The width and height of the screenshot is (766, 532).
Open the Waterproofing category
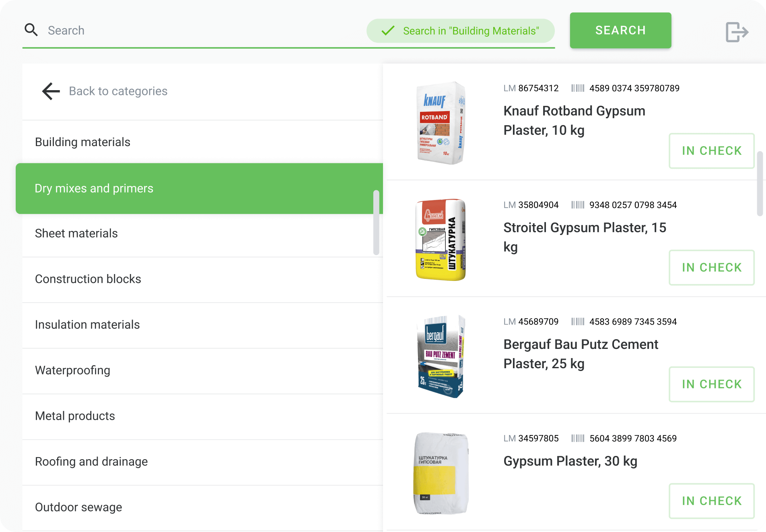(72, 370)
